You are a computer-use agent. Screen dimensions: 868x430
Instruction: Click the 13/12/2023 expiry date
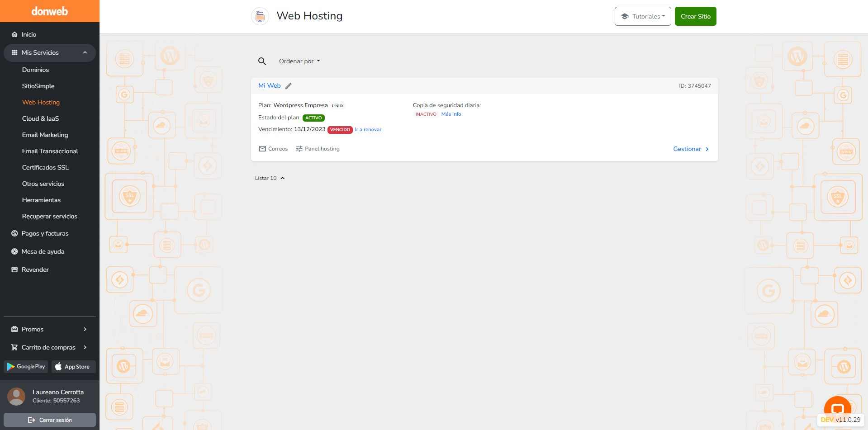(x=310, y=129)
